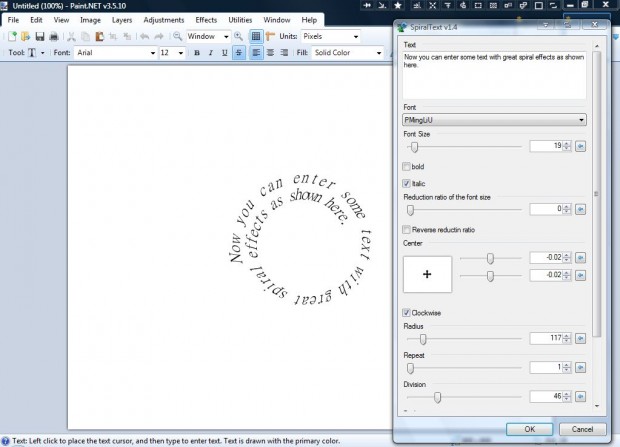Click the Underline formatting icon
The height and width of the screenshot is (447, 620).
coord(224,53)
